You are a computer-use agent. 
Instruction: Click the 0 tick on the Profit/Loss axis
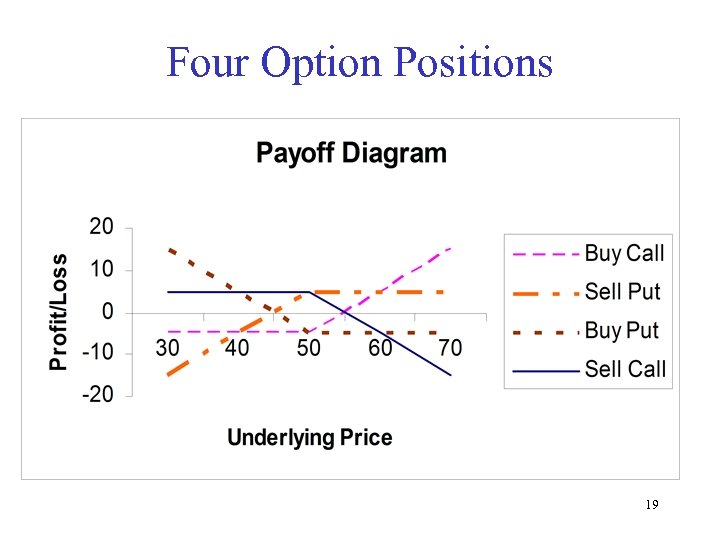108,311
